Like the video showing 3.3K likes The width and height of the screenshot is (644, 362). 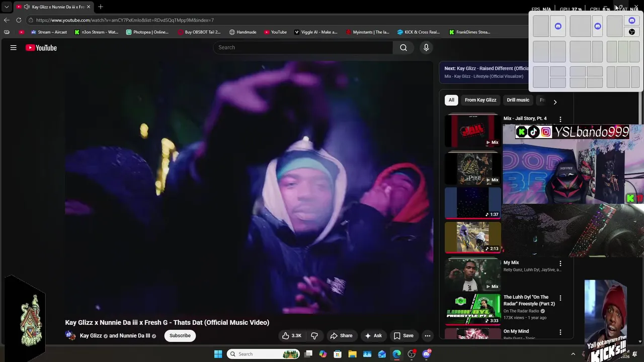[x=291, y=335]
